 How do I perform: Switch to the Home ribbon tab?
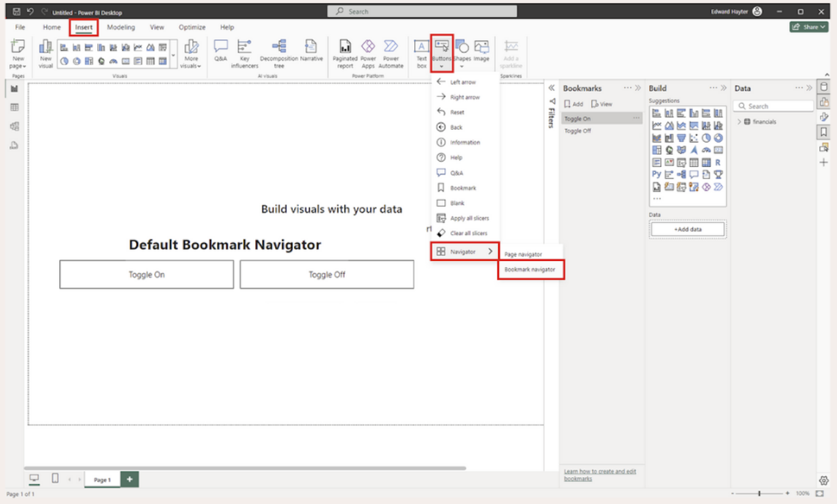[52, 28]
